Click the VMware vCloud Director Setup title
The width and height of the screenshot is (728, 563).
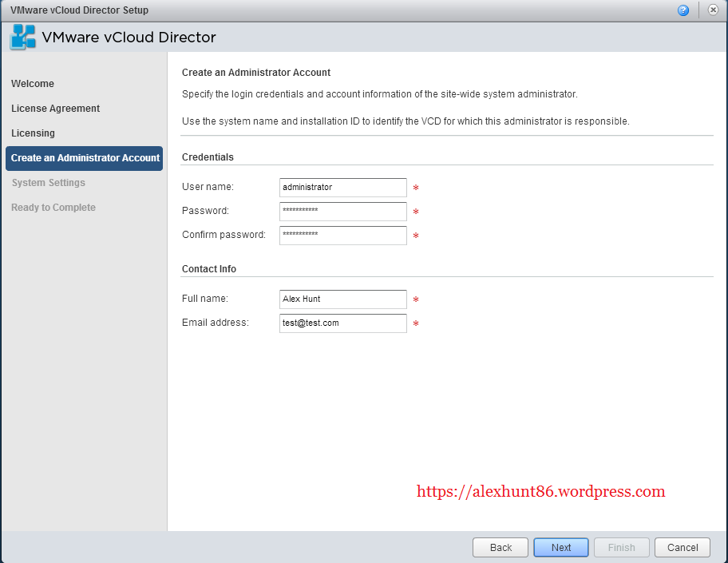pyautogui.click(x=79, y=10)
